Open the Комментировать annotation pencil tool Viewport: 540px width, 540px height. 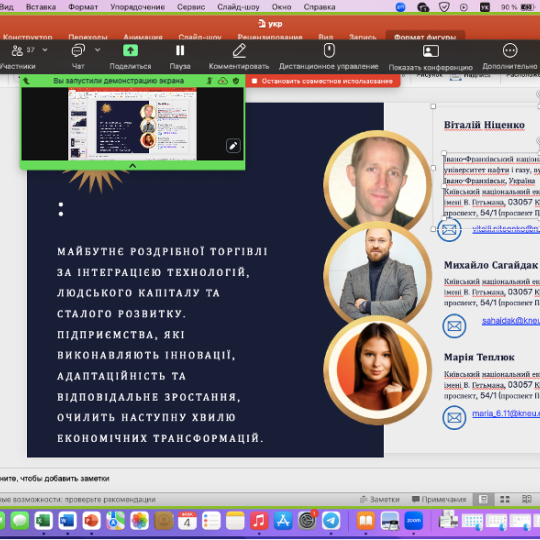pos(239,56)
